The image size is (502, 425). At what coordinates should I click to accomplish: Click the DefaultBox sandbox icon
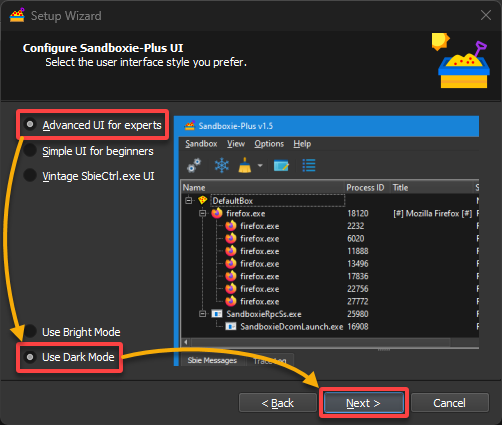click(x=203, y=200)
